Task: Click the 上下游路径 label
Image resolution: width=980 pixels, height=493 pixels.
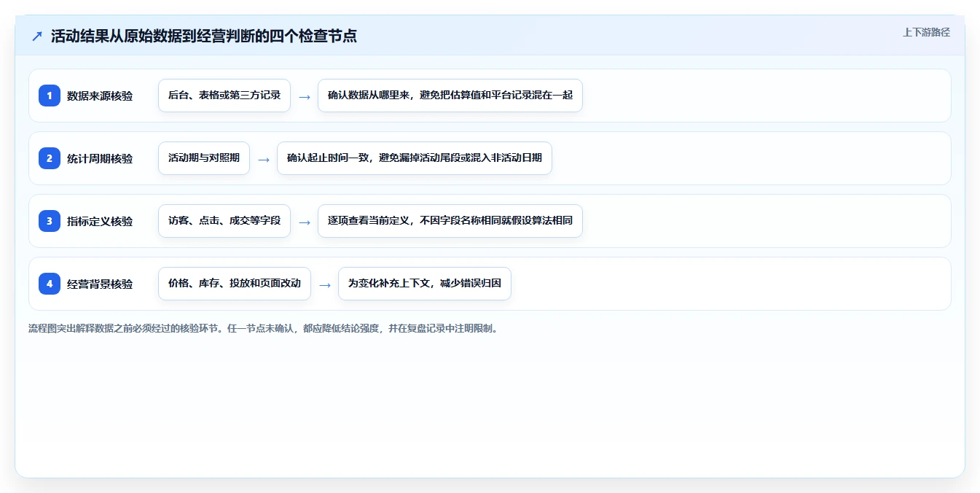Action: coord(926,32)
